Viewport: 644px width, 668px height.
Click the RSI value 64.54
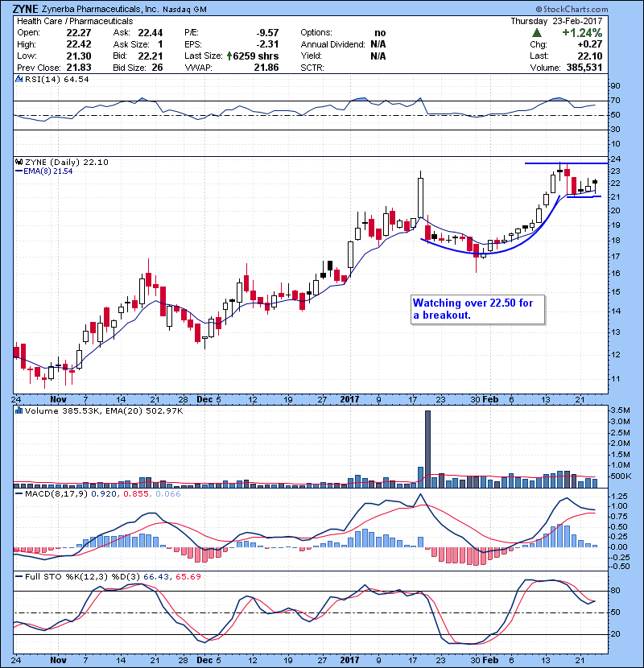(x=78, y=79)
